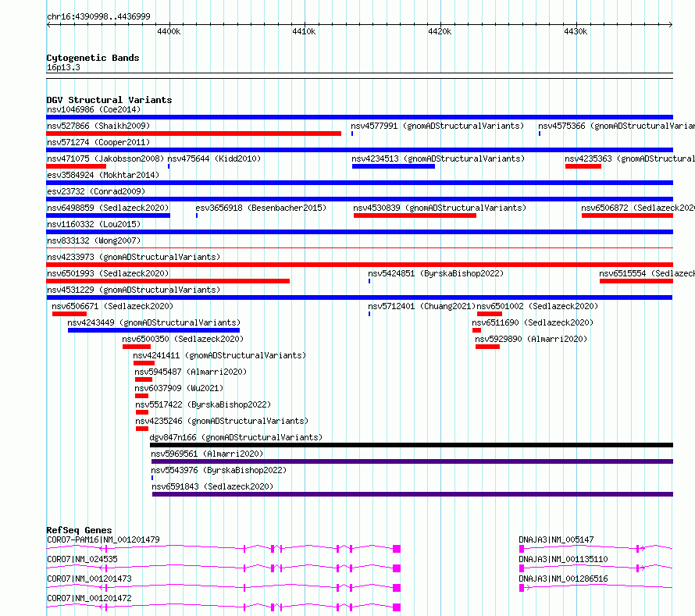Screen dimensions: 695x616
Task: Click the purple nsv5969561 Almarri2020 bar
Action: [412, 461]
